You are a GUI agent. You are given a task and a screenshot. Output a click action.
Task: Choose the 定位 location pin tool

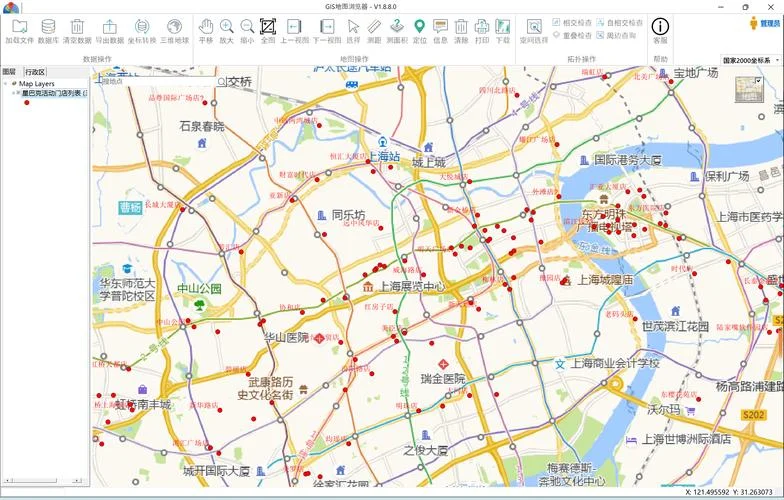tap(420, 31)
